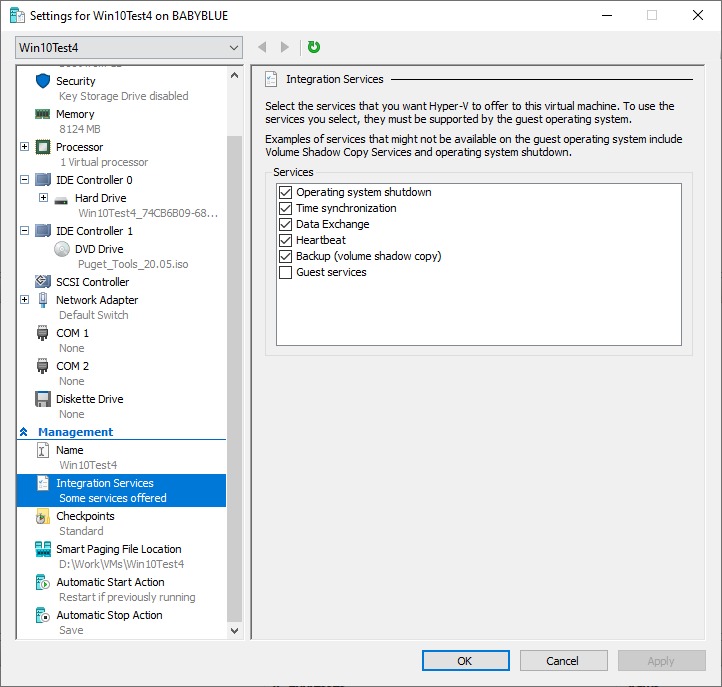Collapse the Management section header
This screenshot has width=722, height=687.
click(x=23, y=432)
